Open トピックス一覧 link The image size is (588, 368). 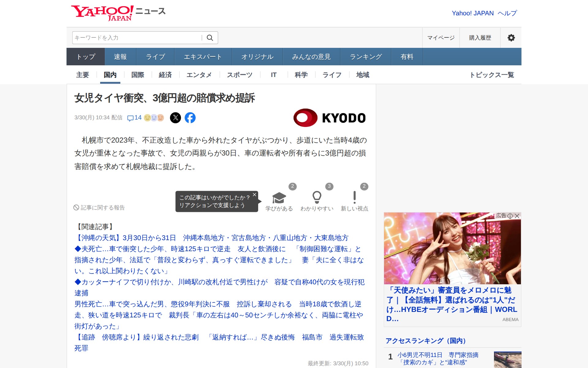click(x=492, y=75)
